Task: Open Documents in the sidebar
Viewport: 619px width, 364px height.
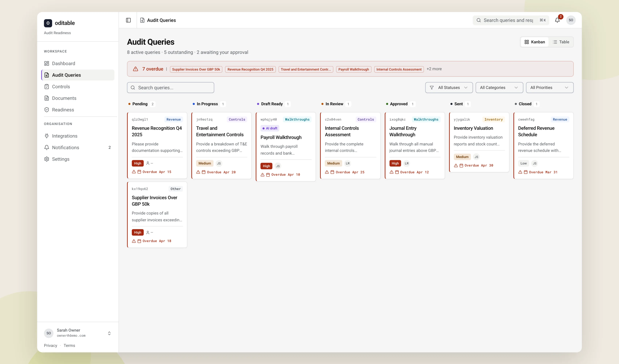Action: tap(78, 98)
